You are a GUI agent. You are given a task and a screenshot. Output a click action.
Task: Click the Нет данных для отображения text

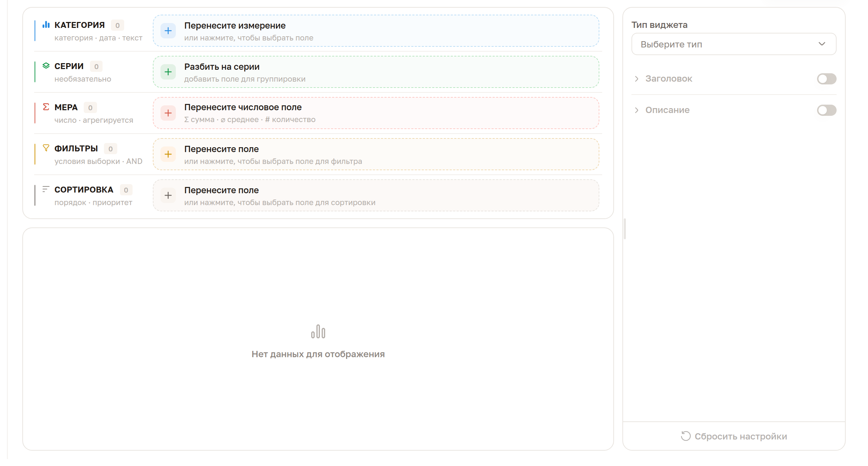318,354
